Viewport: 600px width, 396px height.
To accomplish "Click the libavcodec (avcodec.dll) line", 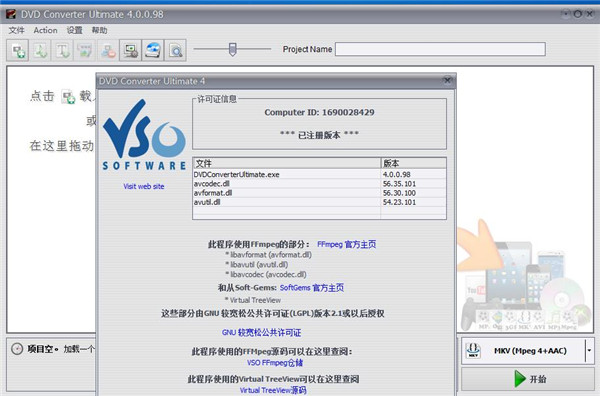I will coord(266,274).
